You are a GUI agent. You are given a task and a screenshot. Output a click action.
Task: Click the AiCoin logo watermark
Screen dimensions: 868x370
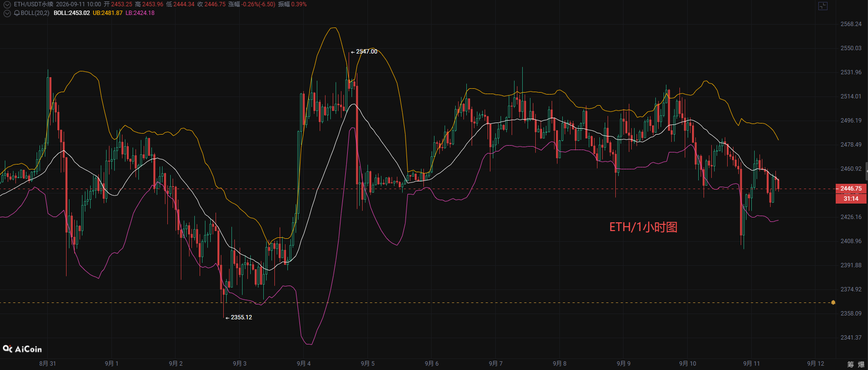click(x=22, y=349)
